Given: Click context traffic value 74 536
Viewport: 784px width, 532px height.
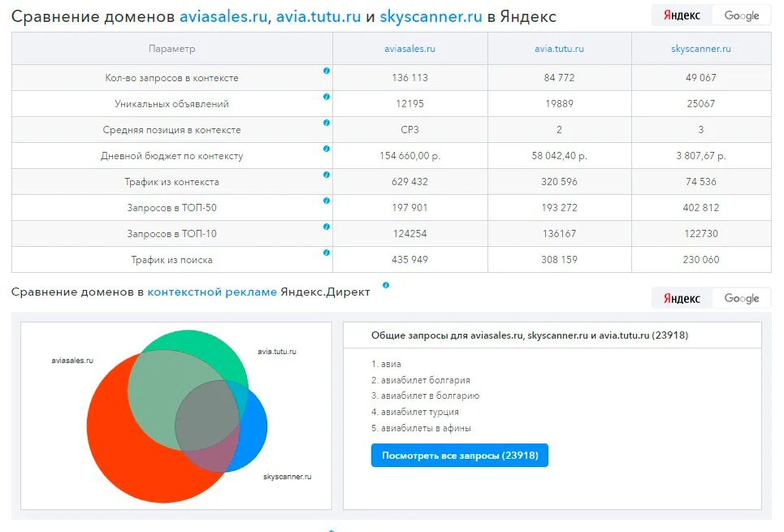Looking at the screenshot, I should click(700, 182).
